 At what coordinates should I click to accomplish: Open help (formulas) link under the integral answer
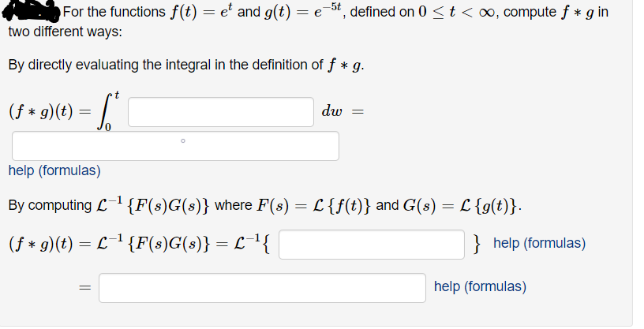pos(54,170)
